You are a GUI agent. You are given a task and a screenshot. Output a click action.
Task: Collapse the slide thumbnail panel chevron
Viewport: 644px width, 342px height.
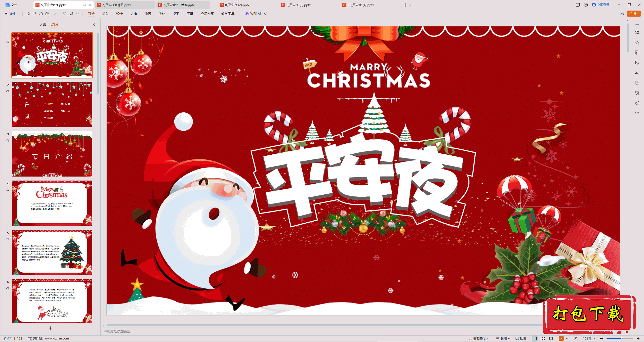[94, 24]
